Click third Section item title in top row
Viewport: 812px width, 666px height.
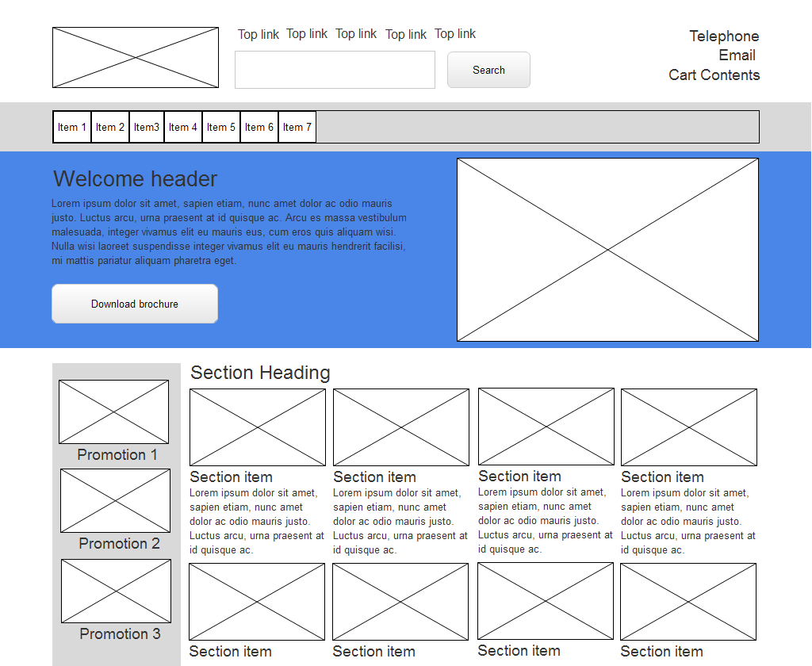coord(519,476)
